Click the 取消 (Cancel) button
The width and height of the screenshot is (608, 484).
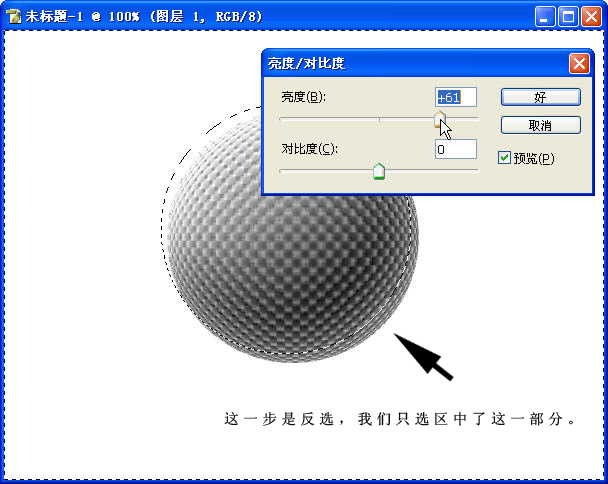(541, 125)
